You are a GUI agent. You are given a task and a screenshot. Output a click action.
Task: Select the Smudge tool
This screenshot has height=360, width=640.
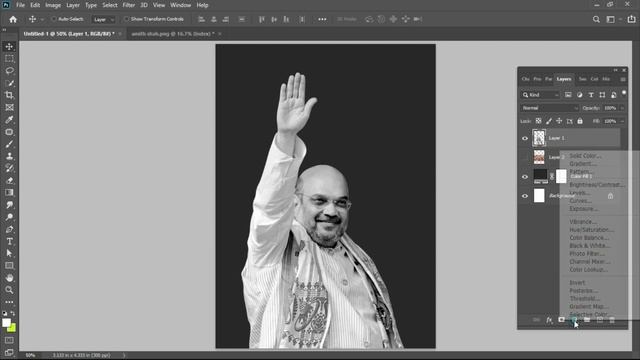coord(9,205)
